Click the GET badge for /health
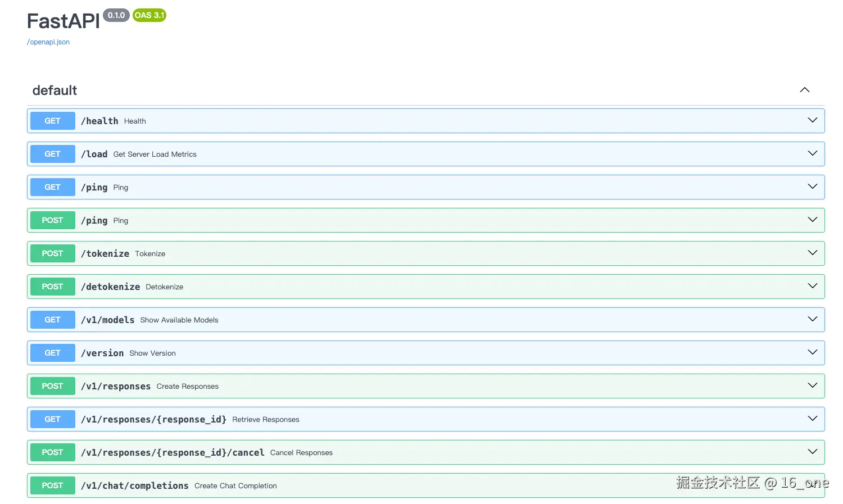This screenshot has width=843, height=504. [52, 121]
